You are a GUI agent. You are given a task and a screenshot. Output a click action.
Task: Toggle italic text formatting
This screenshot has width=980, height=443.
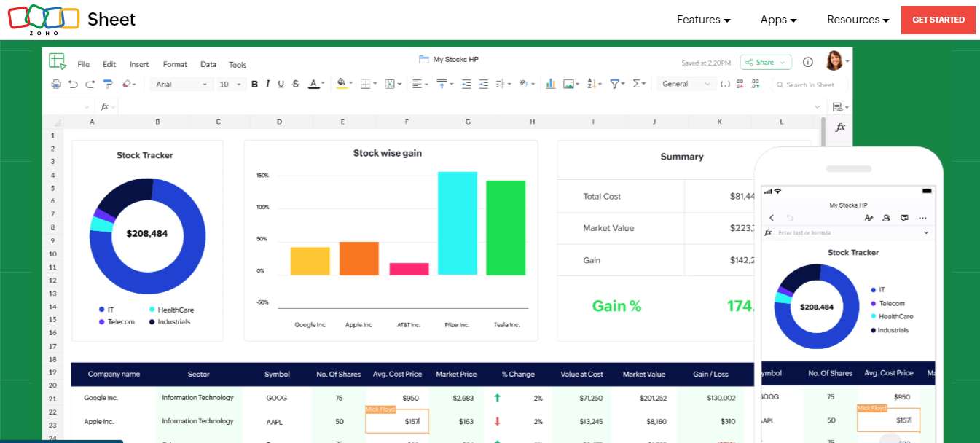pyautogui.click(x=267, y=85)
